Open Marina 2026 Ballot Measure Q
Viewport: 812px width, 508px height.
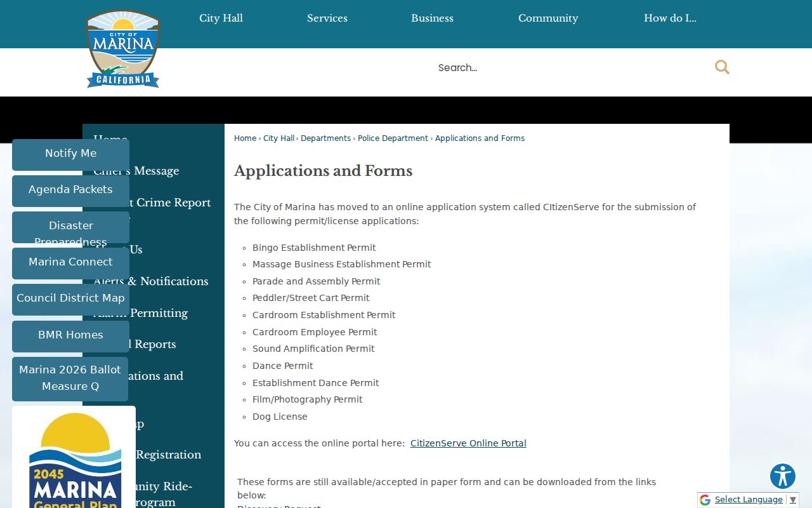(70, 378)
